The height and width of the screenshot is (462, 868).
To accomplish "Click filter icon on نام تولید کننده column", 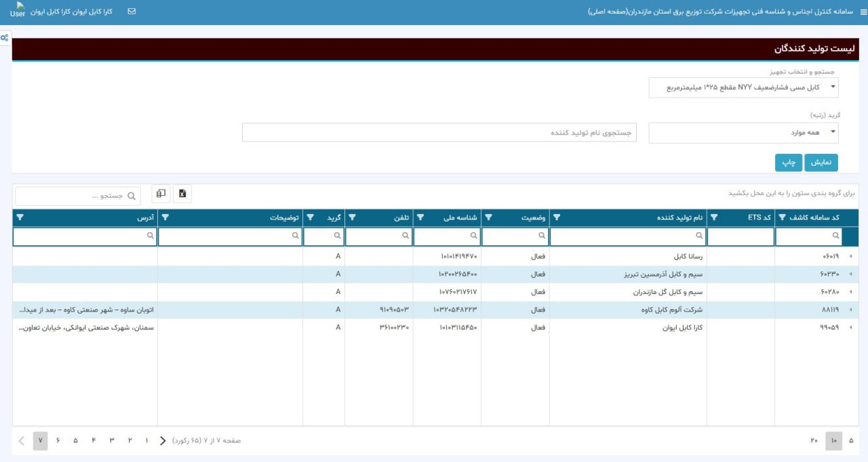I will tap(557, 217).
